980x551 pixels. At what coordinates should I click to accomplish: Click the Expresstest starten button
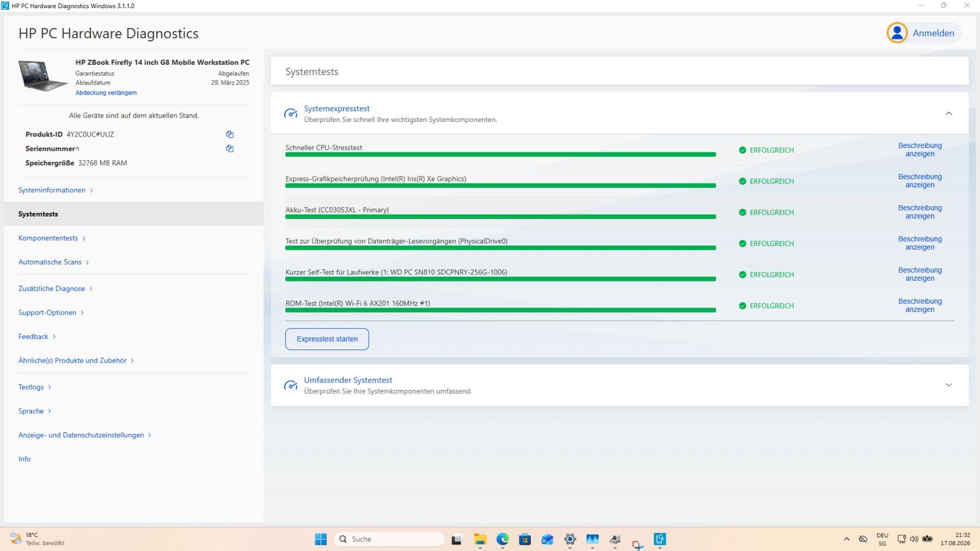pos(327,339)
